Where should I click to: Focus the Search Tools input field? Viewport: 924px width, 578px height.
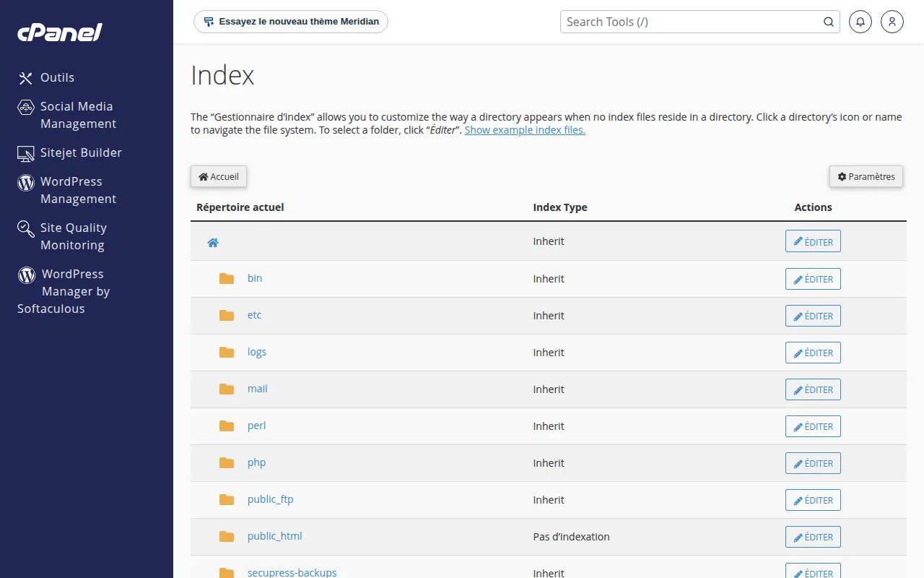pos(693,22)
